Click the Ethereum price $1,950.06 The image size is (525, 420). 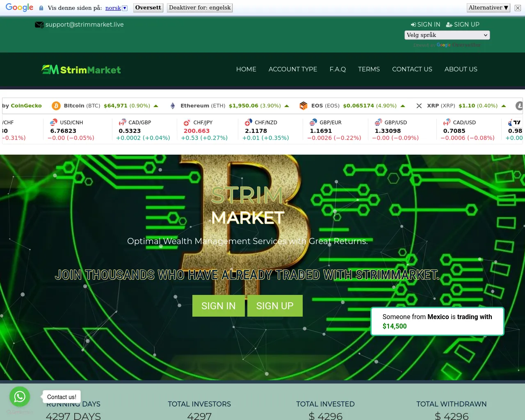(244, 106)
